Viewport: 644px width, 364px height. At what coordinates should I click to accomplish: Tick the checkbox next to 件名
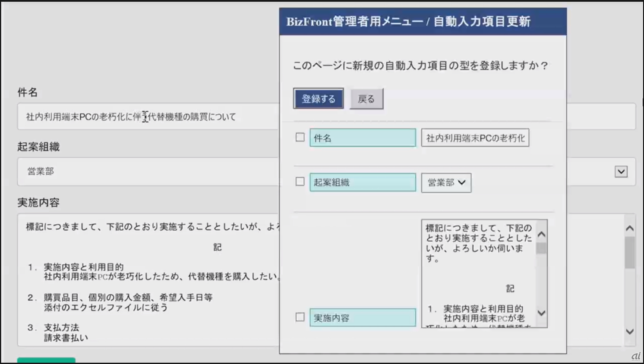tap(300, 137)
